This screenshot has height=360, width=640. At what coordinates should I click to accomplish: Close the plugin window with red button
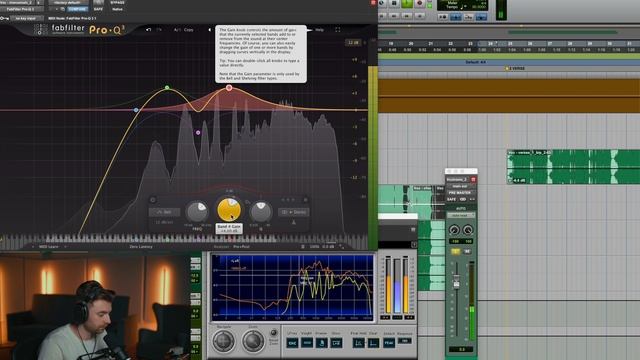coord(373,2)
